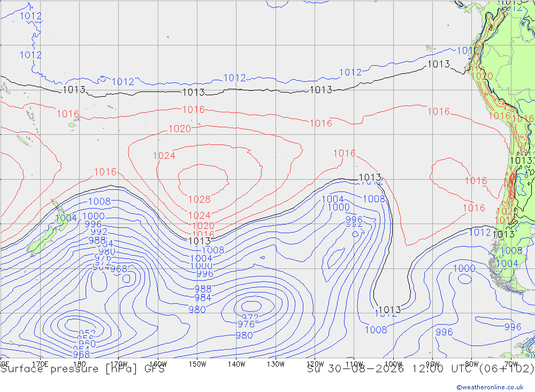Select the 90W longitude label

click(x=433, y=364)
